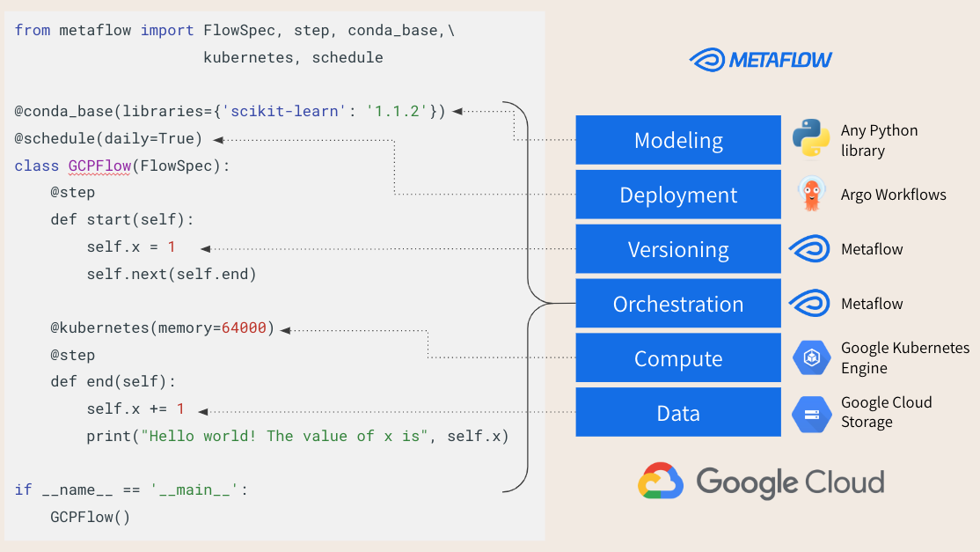Select the Compute block
This screenshot has width=980, height=552.
coord(678,357)
